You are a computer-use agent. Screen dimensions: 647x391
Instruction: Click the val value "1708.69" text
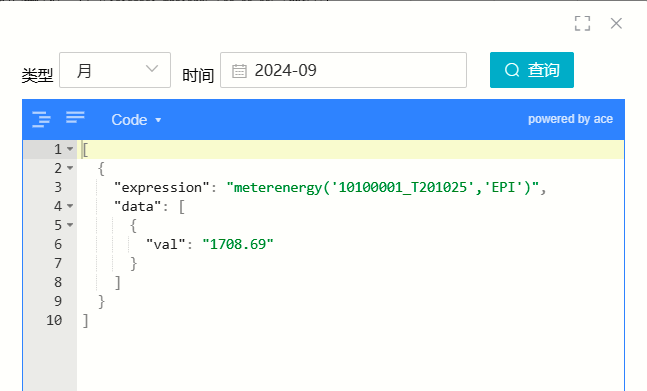pos(238,244)
